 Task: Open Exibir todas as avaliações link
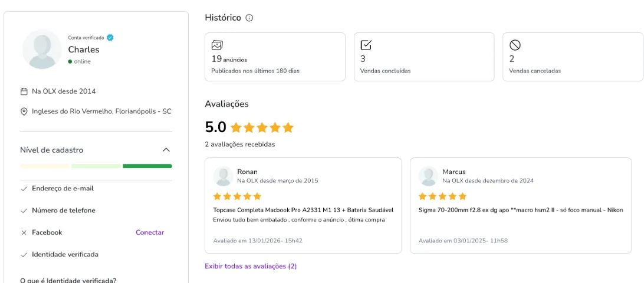coord(251,266)
